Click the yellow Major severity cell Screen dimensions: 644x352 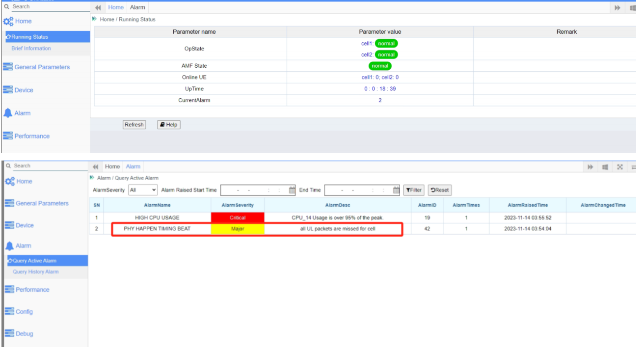pyautogui.click(x=238, y=229)
